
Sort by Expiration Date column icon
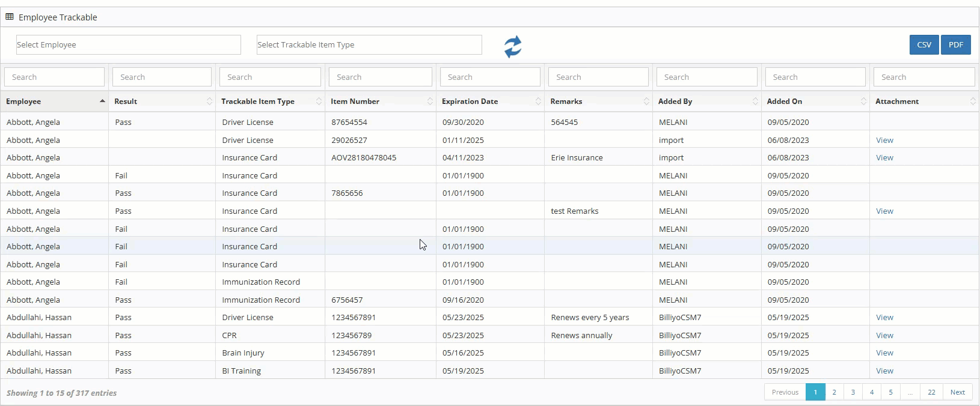tap(538, 101)
